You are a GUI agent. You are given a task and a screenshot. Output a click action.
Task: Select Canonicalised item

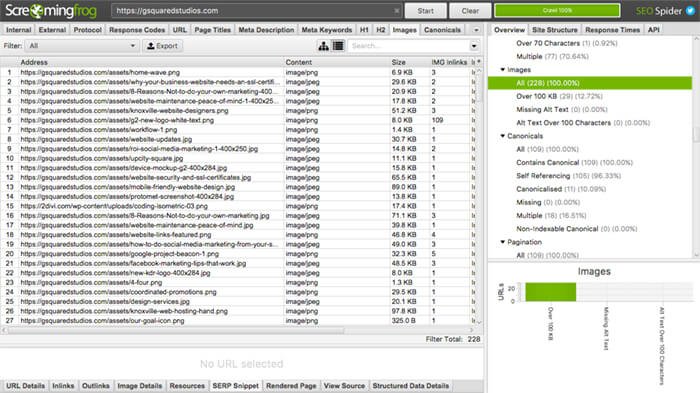pyautogui.click(x=561, y=189)
